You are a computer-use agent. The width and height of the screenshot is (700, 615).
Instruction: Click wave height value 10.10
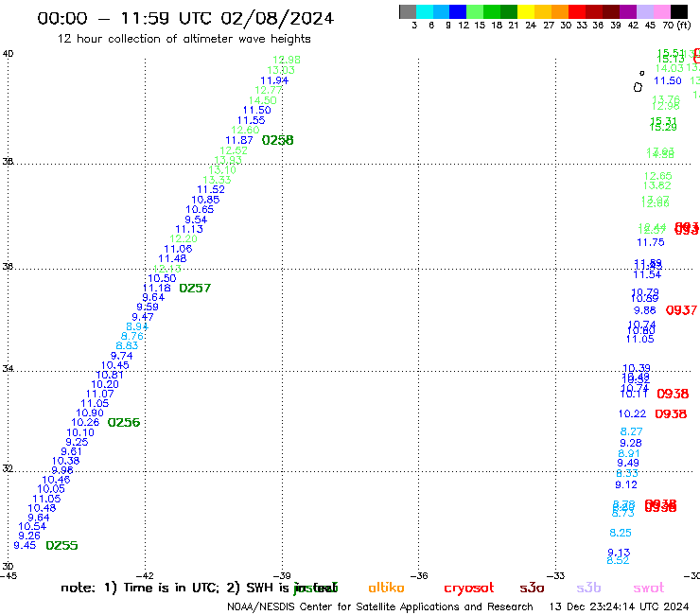pos(80,432)
